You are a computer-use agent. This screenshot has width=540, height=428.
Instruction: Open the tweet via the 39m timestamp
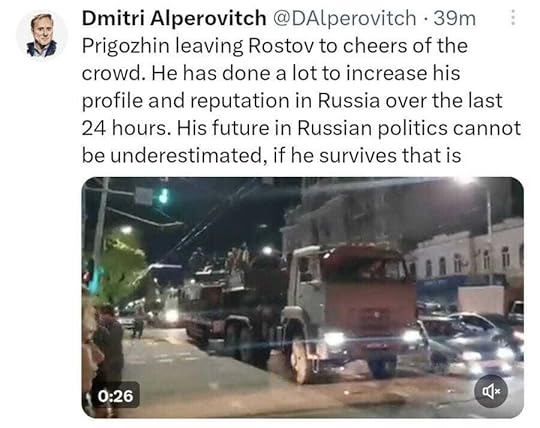tap(455, 18)
